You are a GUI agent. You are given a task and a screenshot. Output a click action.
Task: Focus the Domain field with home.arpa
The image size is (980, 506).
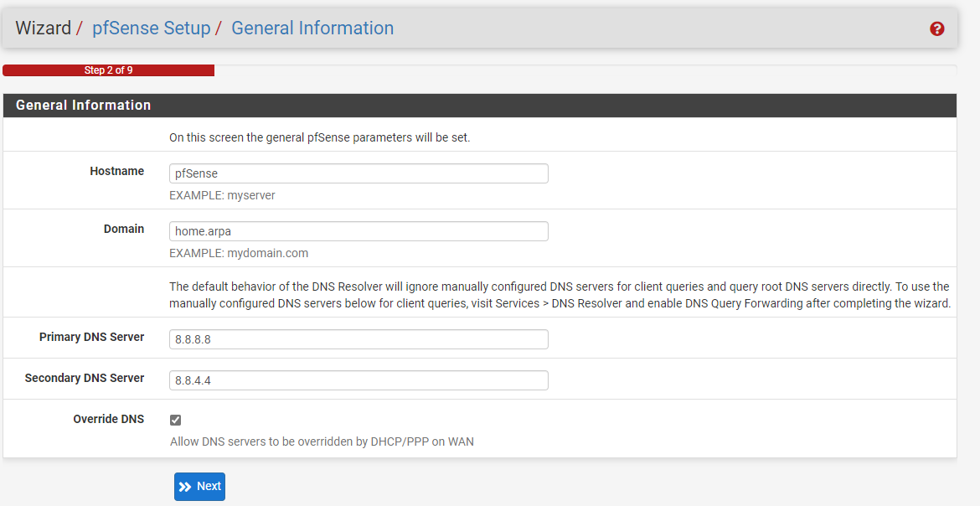tap(358, 231)
